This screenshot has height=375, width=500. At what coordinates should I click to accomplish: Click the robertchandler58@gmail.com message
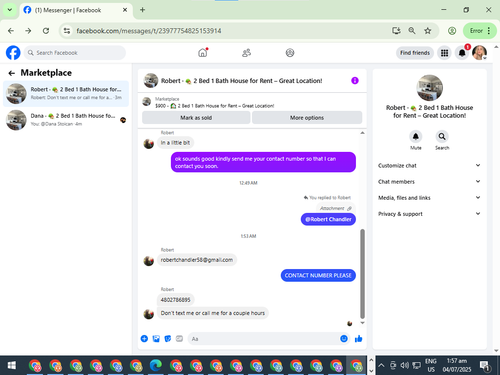(197, 260)
